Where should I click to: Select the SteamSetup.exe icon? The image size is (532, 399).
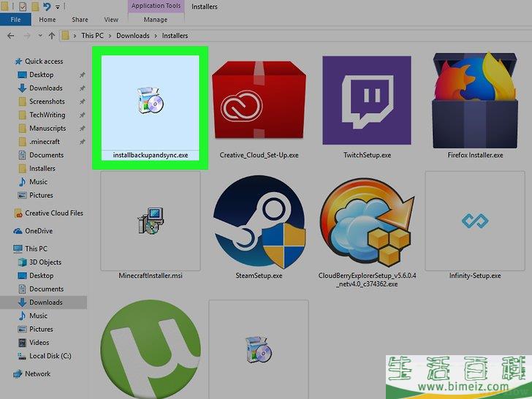(259, 221)
